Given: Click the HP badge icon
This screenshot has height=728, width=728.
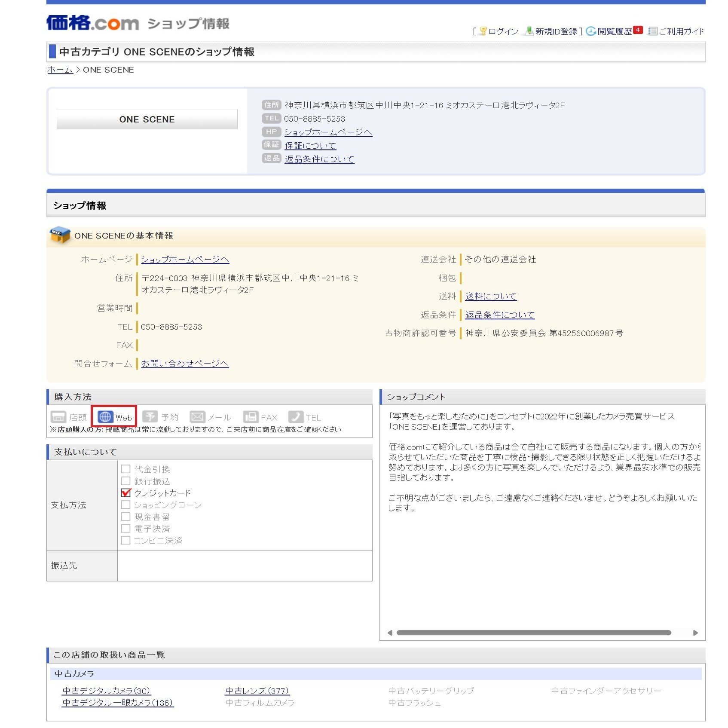Looking at the screenshot, I should [271, 132].
